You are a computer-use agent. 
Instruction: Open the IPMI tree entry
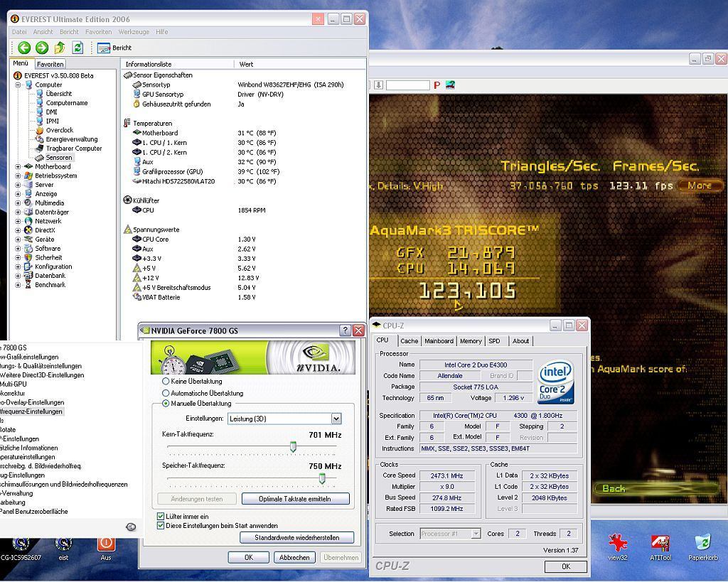[x=52, y=121]
